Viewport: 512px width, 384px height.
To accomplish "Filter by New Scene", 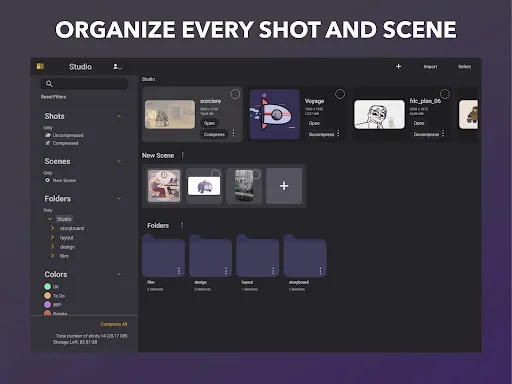I will 64,180.
